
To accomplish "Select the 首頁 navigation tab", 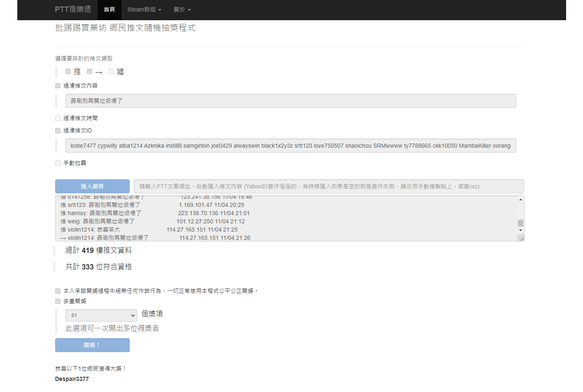I will point(109,9).
